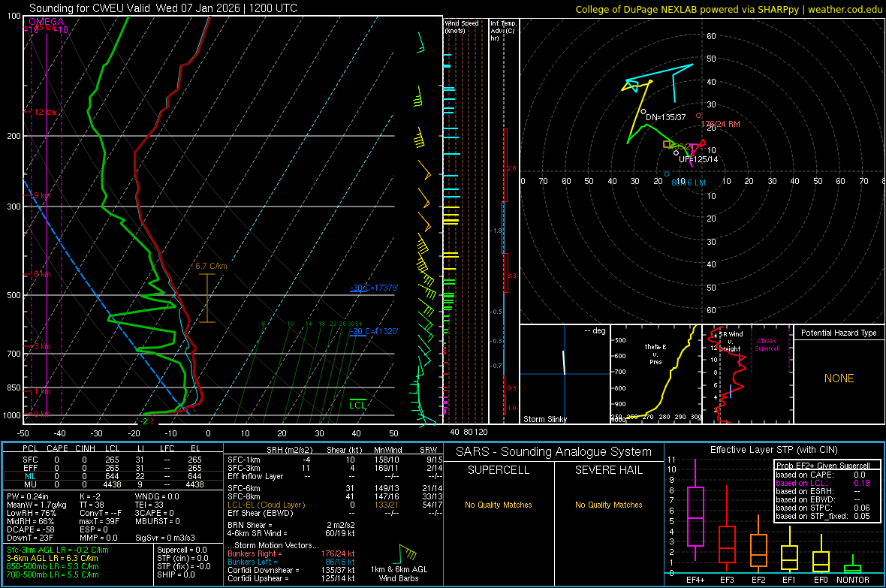886x588 pixels.
Task: Click the maxT = 39F value
Action: (x=99, y=521)
